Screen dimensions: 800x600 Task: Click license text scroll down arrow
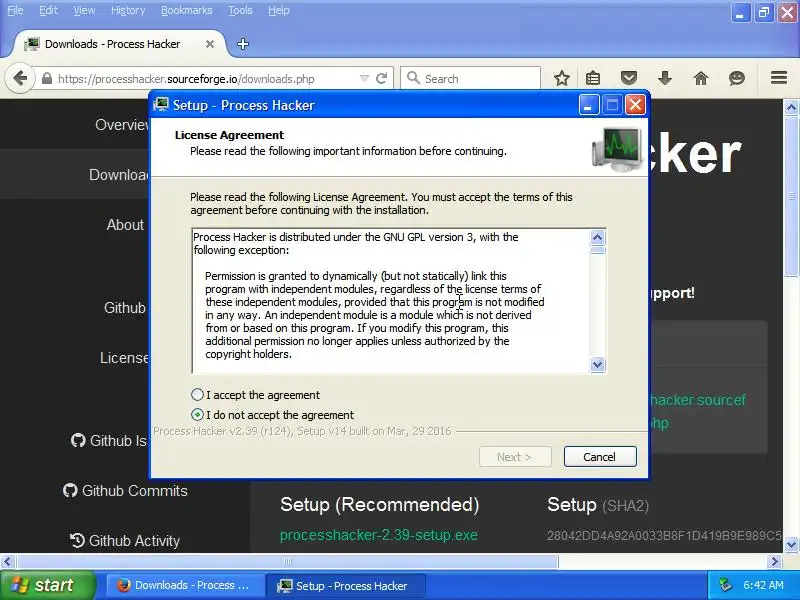pyautogui.click(x=597, y=364)
